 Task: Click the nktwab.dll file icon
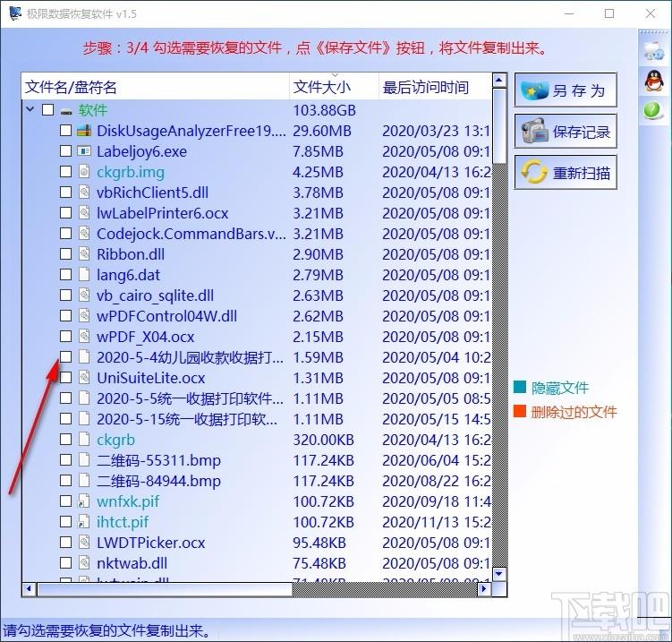click(x=84, y=562)
